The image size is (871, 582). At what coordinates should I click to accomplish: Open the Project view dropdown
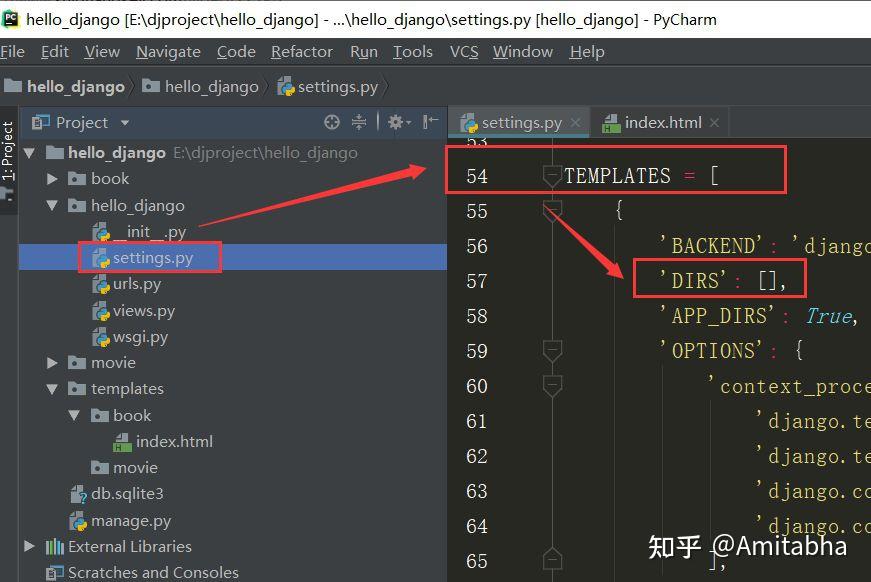point(125,123)
